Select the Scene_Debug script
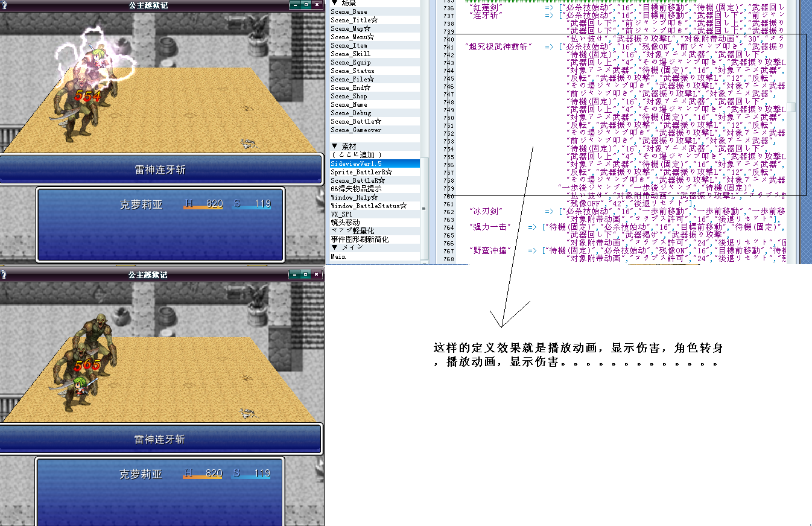Viewport: 812px width, 526px height. point(375,113)
